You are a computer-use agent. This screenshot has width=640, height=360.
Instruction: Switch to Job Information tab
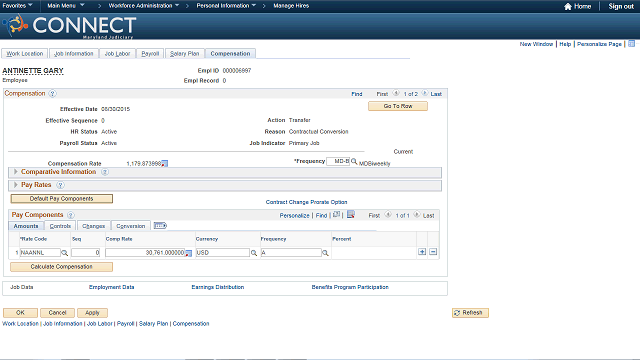tap(74, 53)
